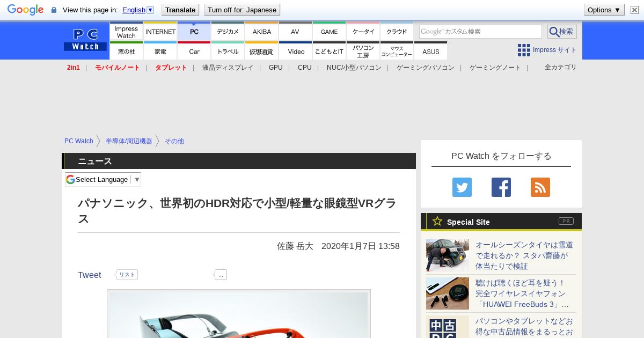
Task: Open the Impress サイト grid menu
Action: click(x=547, y=50)
